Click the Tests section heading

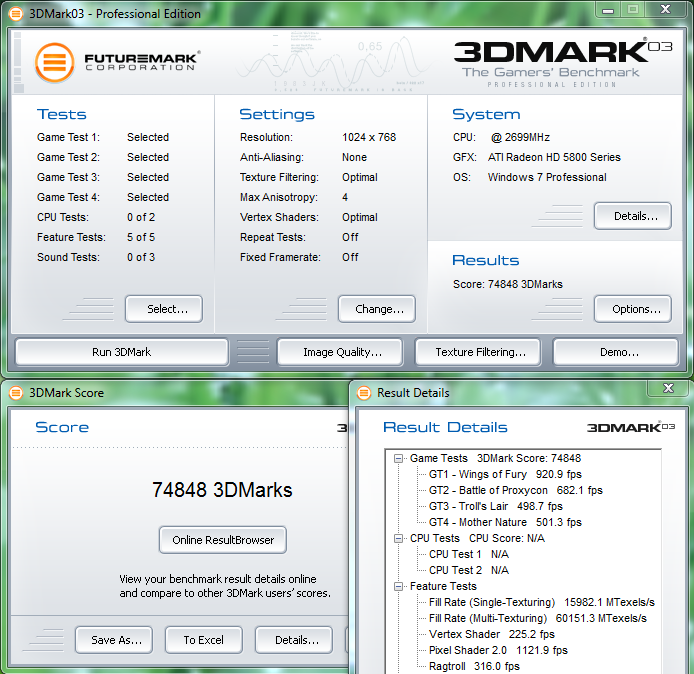click(62, 114)
